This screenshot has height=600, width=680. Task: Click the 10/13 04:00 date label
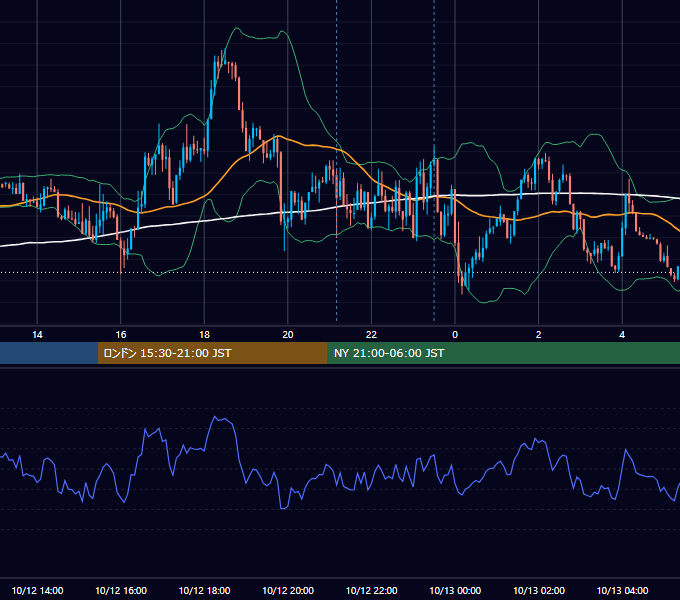[622, 590]
